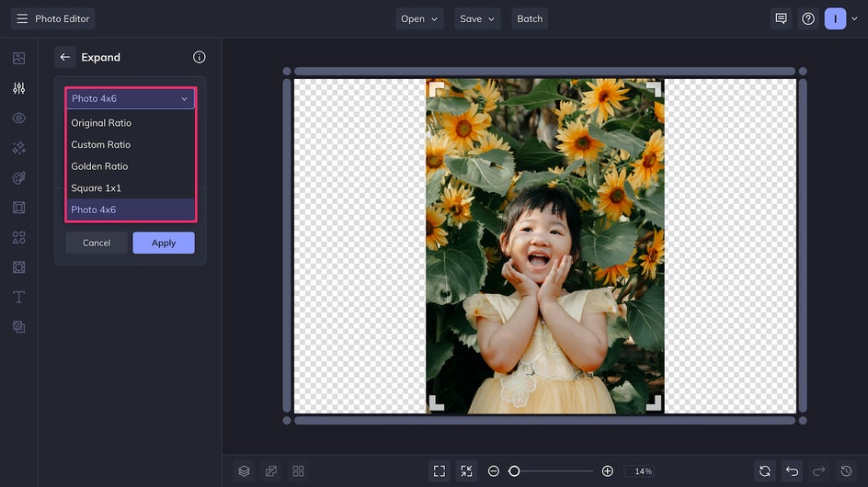Click the Apply button

[164, 243]
